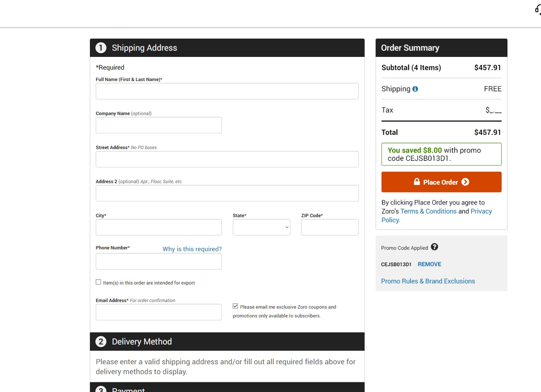Focus the Company Name field
The width and height of the screenshot is (541, 392).
coord(158,125)
